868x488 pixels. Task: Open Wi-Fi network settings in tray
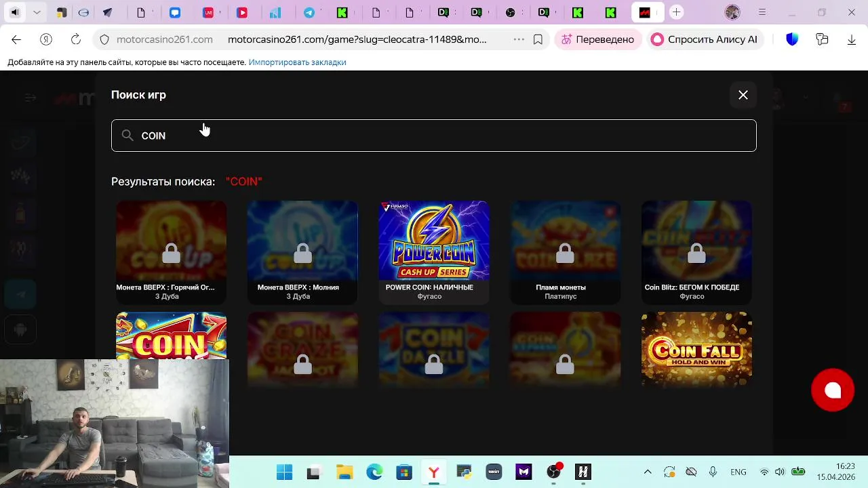coord(764,472)
